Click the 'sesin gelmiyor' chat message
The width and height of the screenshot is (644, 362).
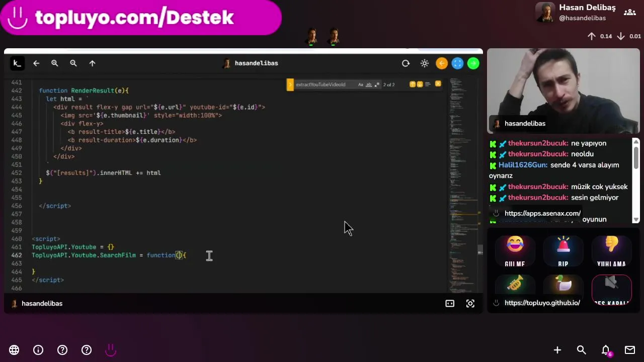point(595,198)
